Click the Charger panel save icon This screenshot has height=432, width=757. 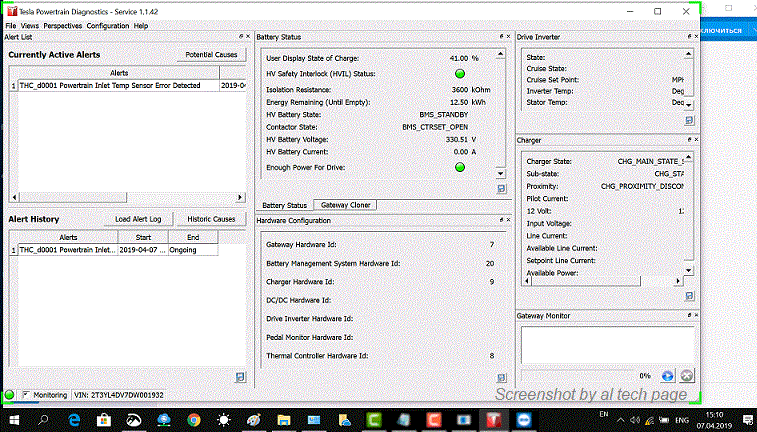pyautogui.click(x=689, y=296)
